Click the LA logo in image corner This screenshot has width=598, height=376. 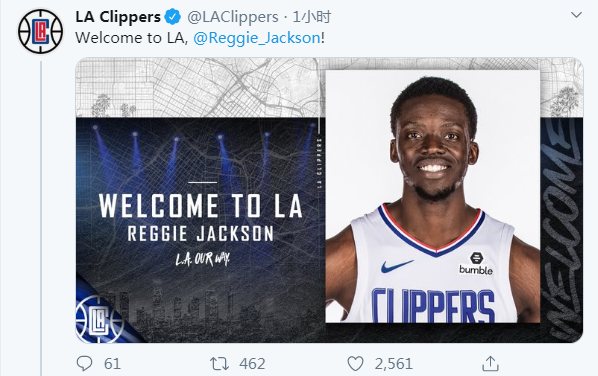point(100,319)
